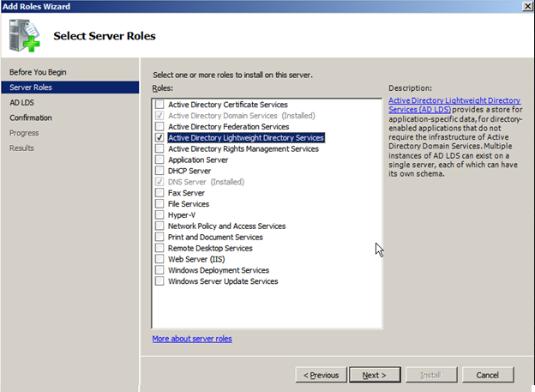Open the AD LDS wizard step
535x392 pixels.
coord(21,102)
